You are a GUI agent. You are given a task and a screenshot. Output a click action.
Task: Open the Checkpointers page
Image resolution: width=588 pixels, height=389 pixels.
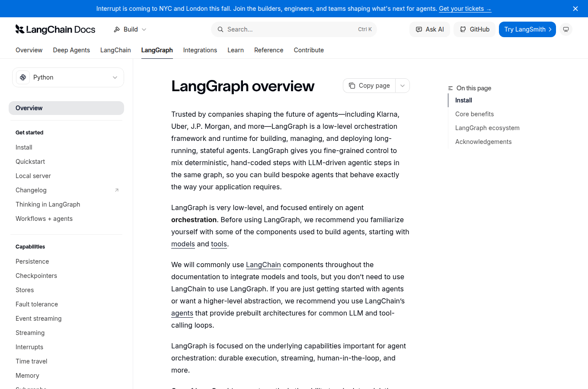[x=36, y=276]
